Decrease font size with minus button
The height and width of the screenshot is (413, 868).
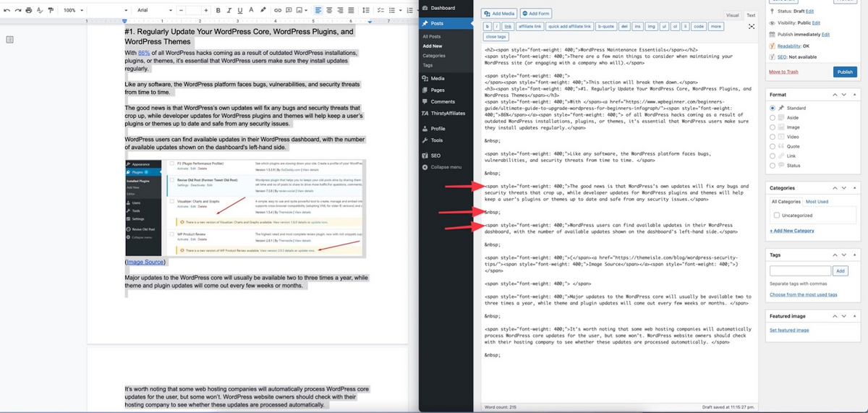point(179,10)
